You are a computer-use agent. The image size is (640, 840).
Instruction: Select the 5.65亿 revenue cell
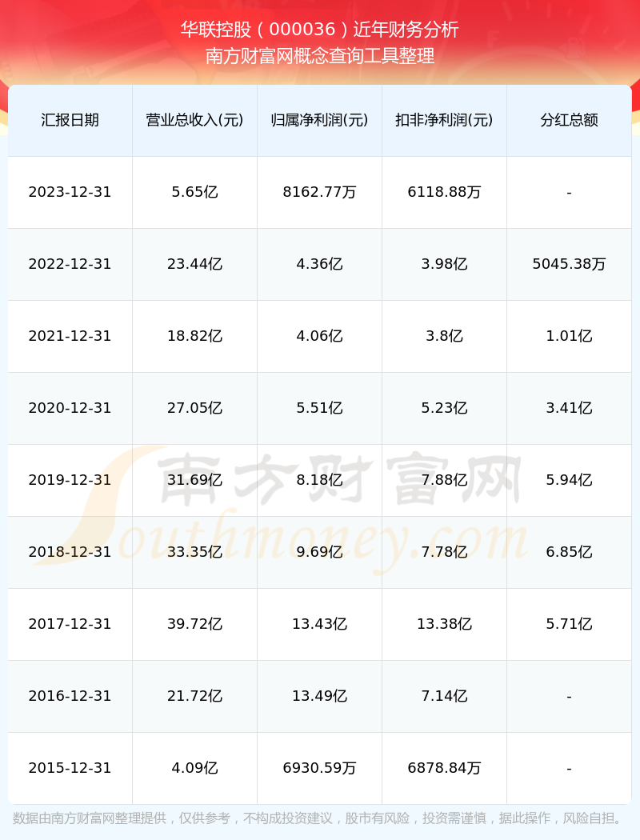[195, 192]
